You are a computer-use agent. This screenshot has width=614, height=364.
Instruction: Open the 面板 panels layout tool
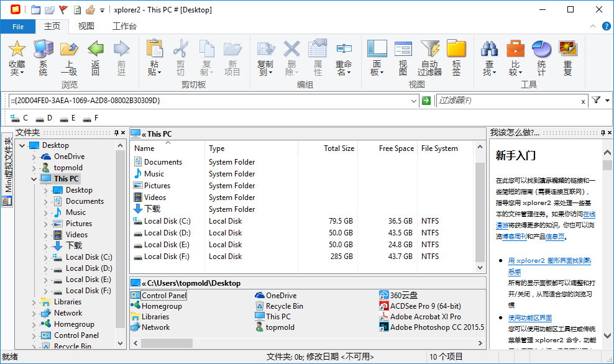click(377, 58)
